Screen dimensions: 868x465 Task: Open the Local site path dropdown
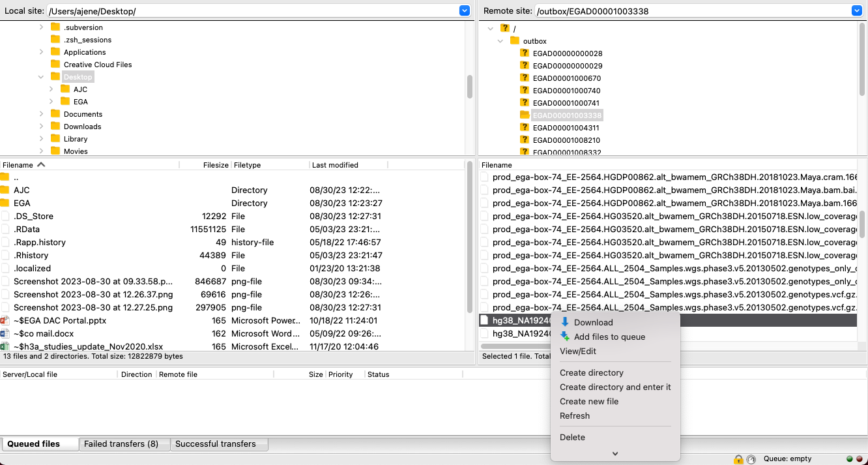[465, 10]
